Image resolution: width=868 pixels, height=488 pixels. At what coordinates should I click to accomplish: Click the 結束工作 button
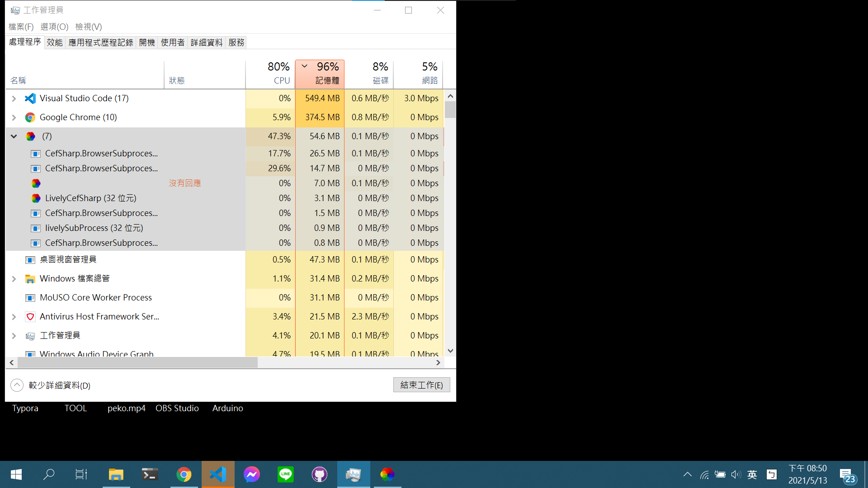(x=421, y=385)
